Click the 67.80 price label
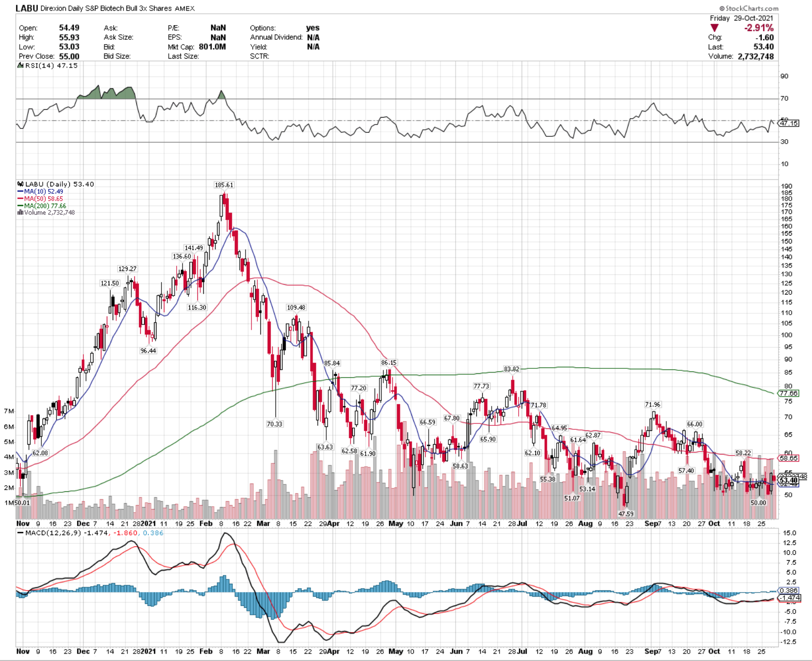This screenshot has width=812, height=661. 452,418
